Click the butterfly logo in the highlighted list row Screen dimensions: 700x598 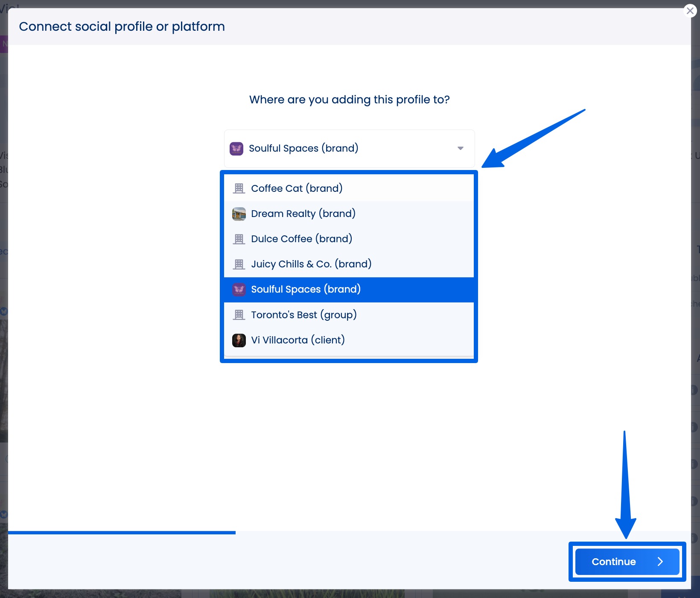click(x=239, y=290)
